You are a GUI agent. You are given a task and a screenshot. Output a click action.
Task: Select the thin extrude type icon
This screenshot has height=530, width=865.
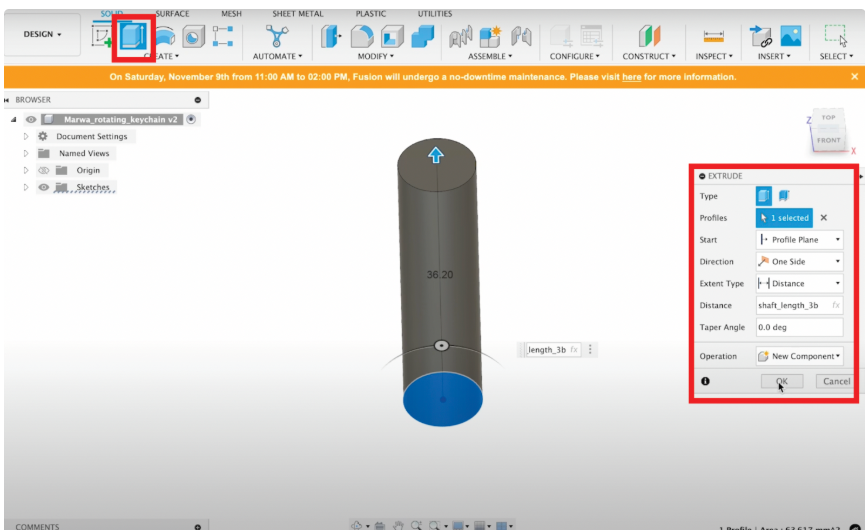784,196
